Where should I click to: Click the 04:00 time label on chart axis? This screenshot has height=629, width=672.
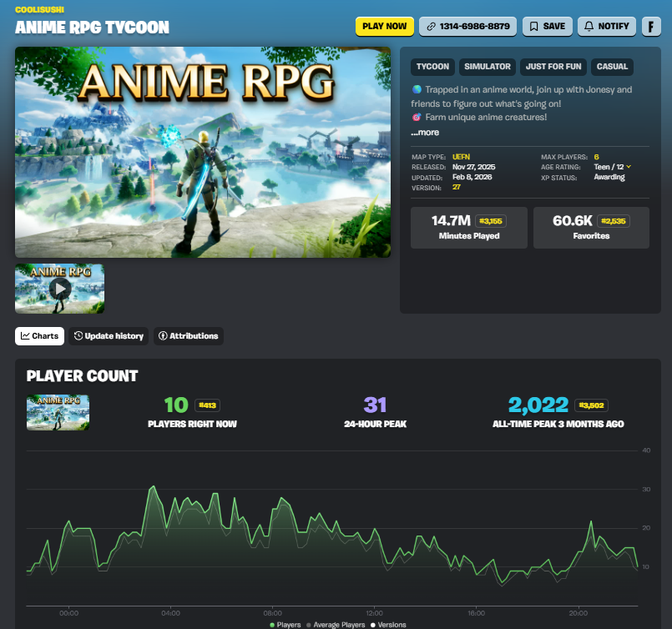pos(170,613)
